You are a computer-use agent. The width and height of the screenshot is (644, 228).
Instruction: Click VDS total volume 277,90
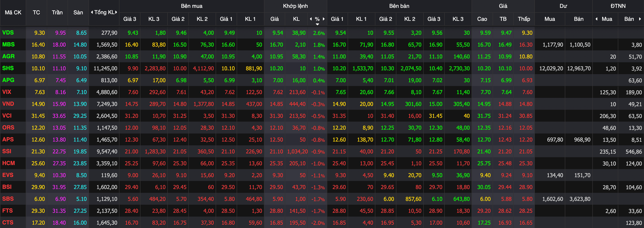click(109, 33)
